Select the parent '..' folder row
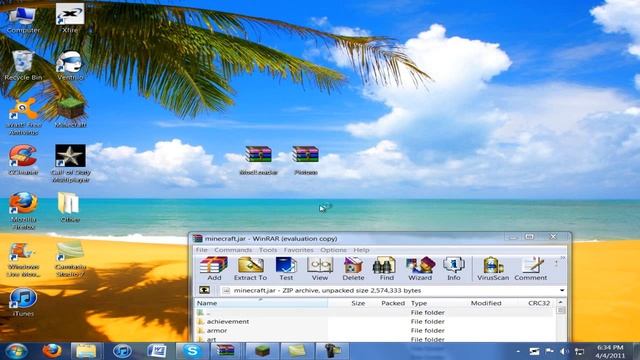This screenshot has height=360, width=640. 374,313
